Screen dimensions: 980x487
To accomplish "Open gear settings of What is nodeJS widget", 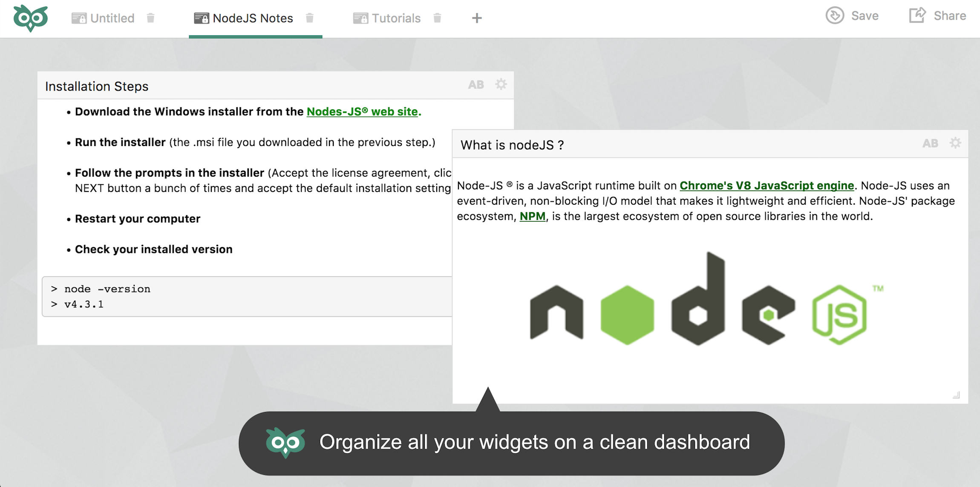I will coord(955,143).
